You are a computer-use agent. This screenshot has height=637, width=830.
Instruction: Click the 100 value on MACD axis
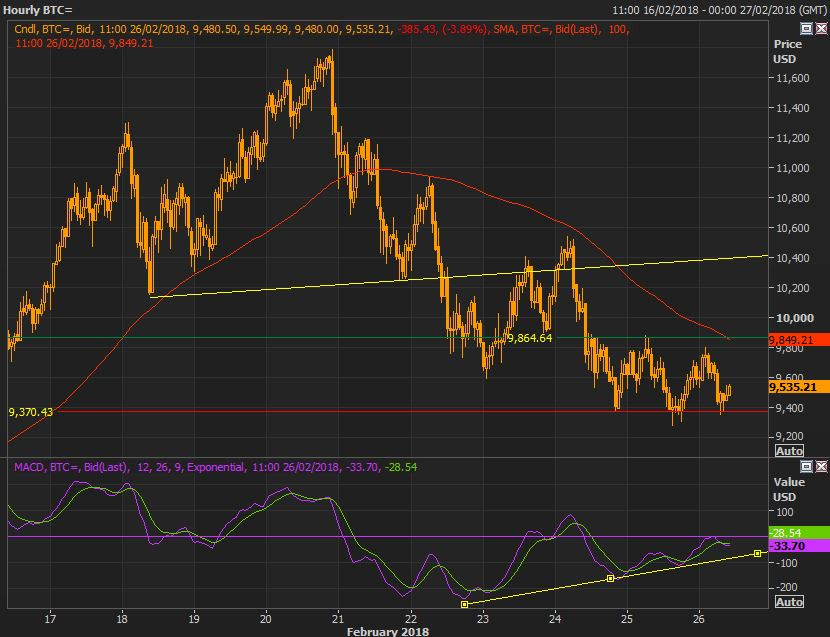(784, 512)
